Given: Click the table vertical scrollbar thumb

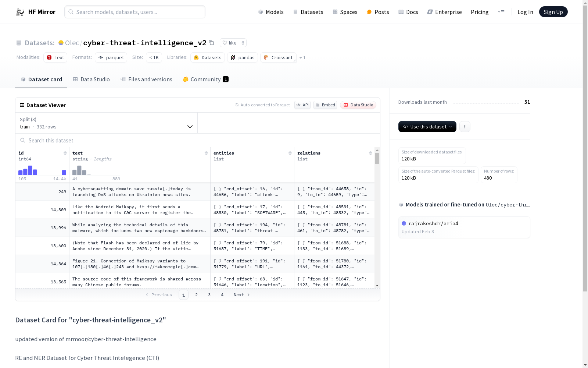Looking at the screenshot, I should (x=377, y=158).
